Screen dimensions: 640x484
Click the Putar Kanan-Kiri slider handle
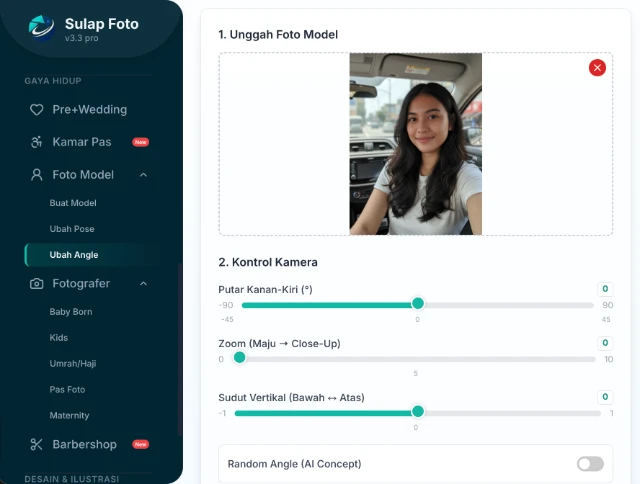418,304
